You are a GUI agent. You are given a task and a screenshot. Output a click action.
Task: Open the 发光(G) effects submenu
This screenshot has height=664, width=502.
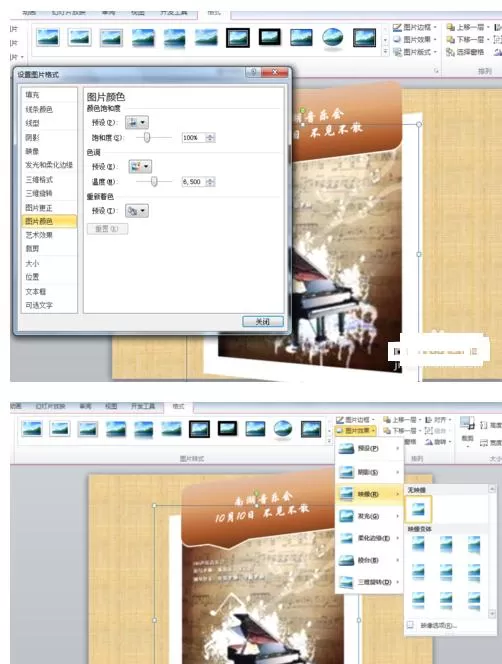point(369,516)
